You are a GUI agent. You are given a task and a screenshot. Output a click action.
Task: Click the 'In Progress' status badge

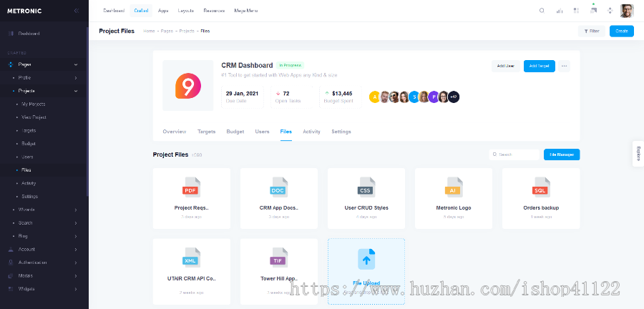click(x=290, y=65)
